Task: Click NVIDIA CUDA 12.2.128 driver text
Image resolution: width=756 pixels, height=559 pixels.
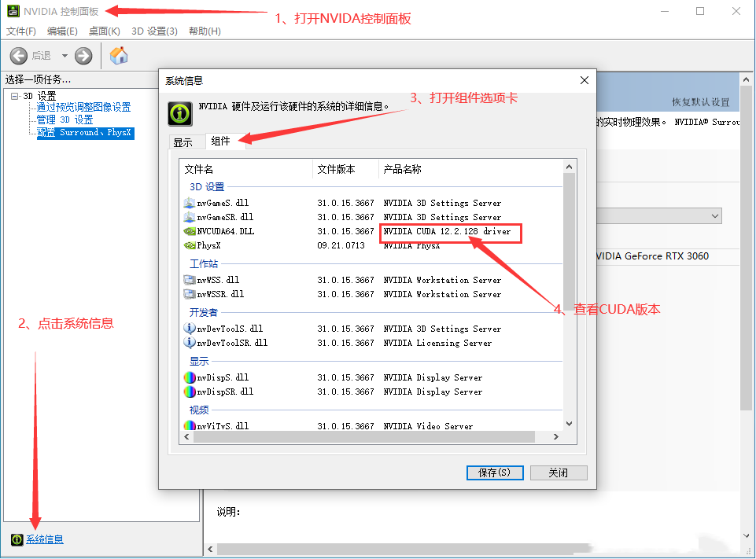Action: [x=447, y=231]
